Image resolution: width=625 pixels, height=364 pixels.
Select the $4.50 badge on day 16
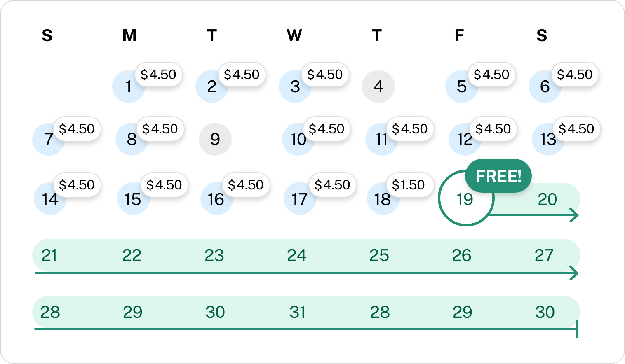click(245, 185)
